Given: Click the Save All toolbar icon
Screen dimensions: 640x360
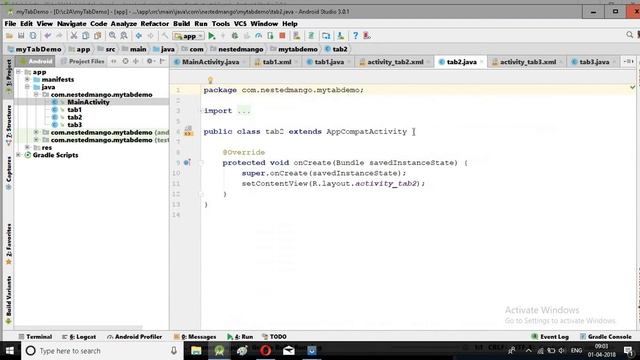Looking at the screenshot, I should point(21,36).
